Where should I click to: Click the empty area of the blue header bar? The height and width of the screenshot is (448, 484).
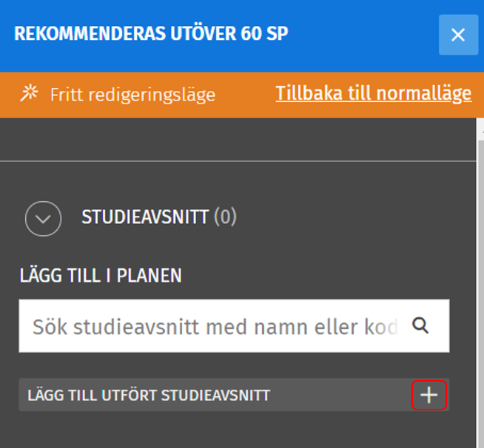coord(363,34)
